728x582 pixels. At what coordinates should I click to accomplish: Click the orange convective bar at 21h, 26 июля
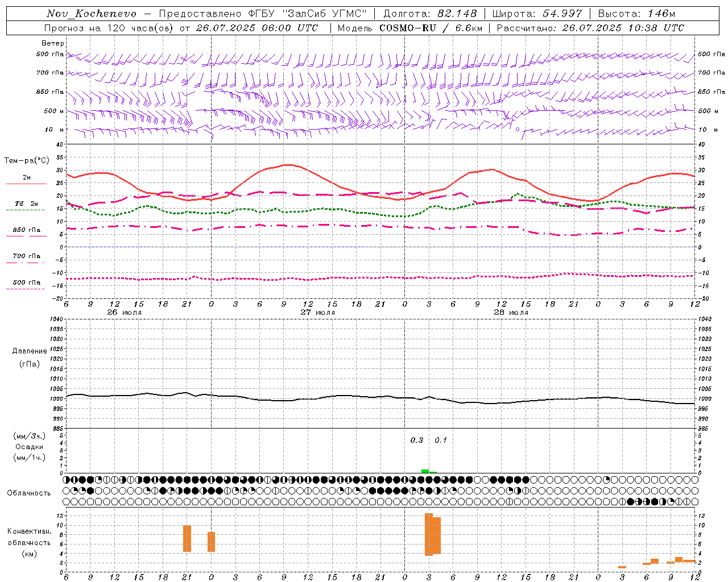click(x=187, y=538)
